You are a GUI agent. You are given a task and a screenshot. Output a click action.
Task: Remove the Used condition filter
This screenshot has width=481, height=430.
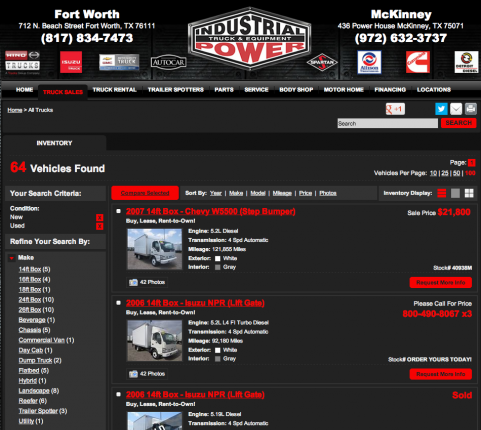pyautogui.click(x=99, y=226)
